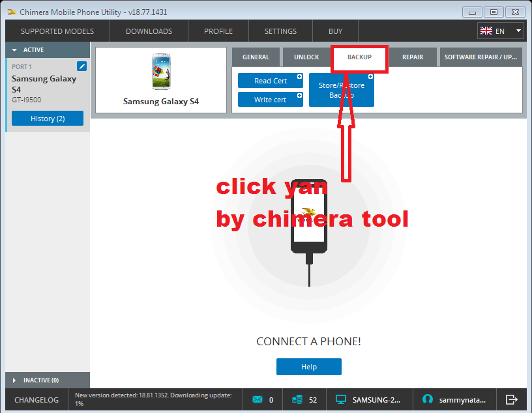Click the plus icon on Read Cert
This screenshot has width=532, height=413.
tap(300, 76)
